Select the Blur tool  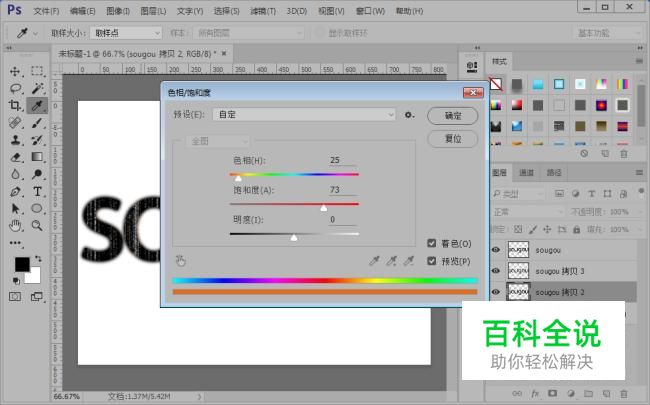[x=15, y=174]
